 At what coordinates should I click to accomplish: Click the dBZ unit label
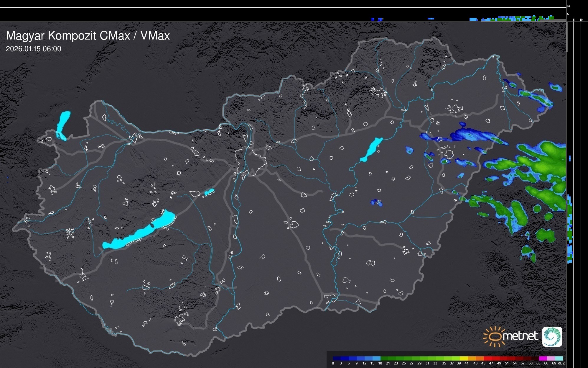tap(561, 363)
